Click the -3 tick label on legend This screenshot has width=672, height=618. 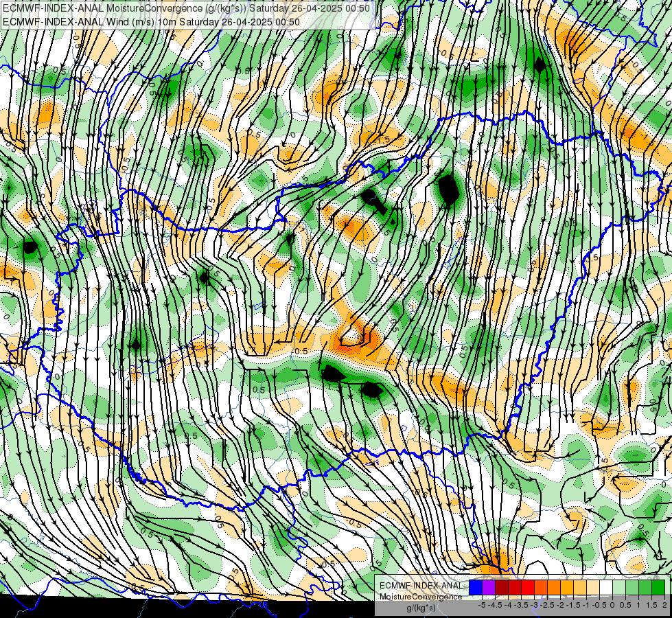(534, 605)
